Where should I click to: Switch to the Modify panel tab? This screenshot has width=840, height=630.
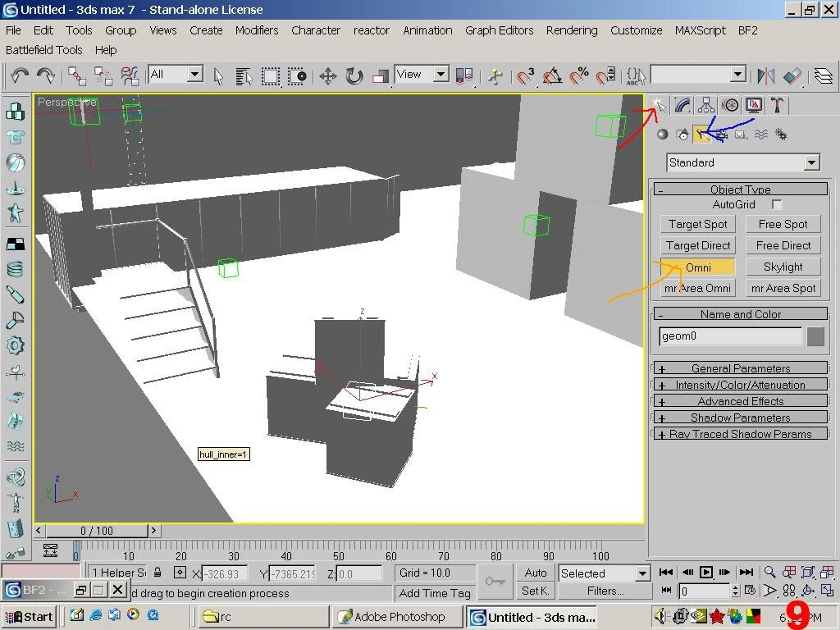click(682, 105)
